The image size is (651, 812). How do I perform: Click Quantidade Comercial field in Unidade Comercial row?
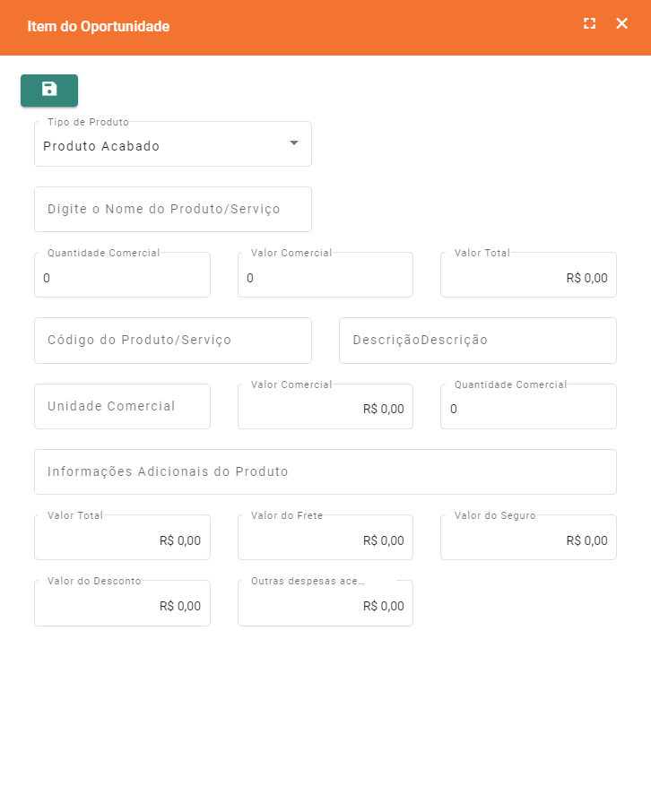(x=528, y=409)
